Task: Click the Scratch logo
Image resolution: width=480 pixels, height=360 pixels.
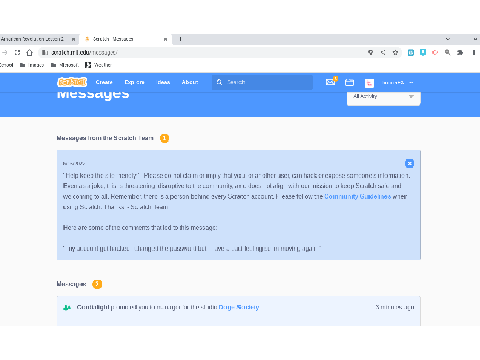Action: click(x=72, y=82)
